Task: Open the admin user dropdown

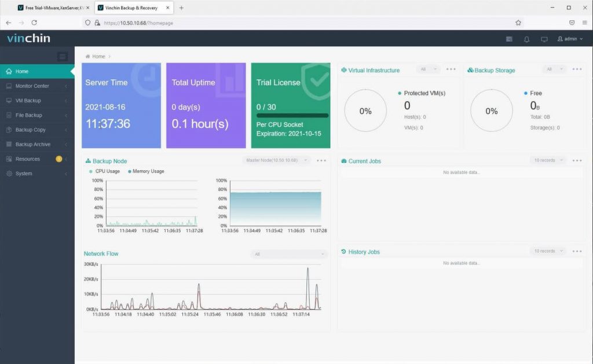Action: pyautogui.click(x=570, y=39)
